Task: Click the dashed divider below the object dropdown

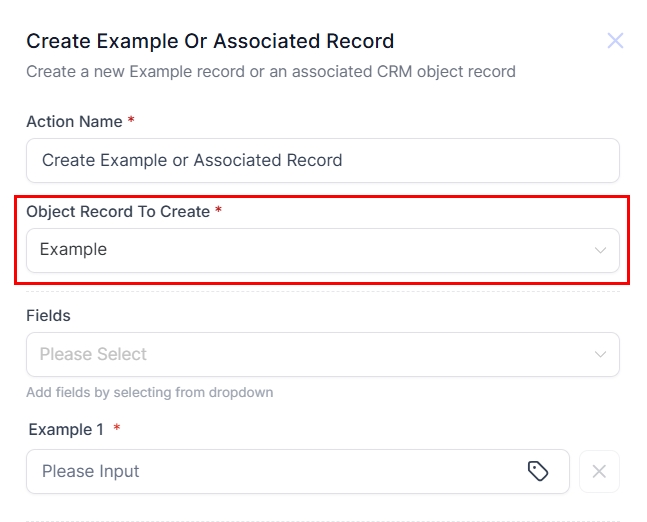Action: pyautogui.click(x=322, y=291)
